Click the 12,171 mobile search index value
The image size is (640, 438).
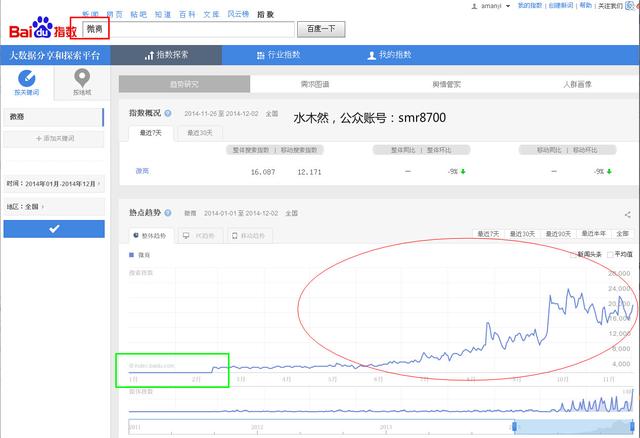(309, 172)
